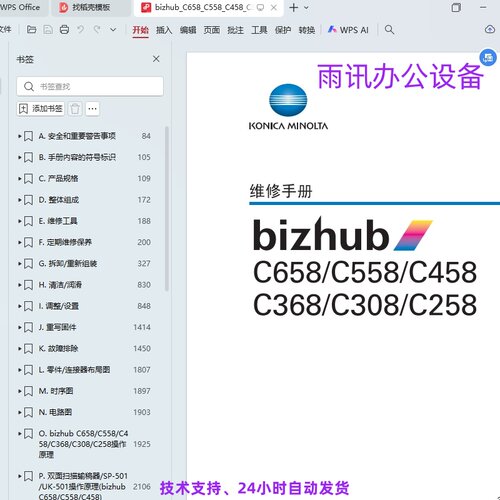
Task: Open the 批注 tab
Action: [x=235, y=30]
